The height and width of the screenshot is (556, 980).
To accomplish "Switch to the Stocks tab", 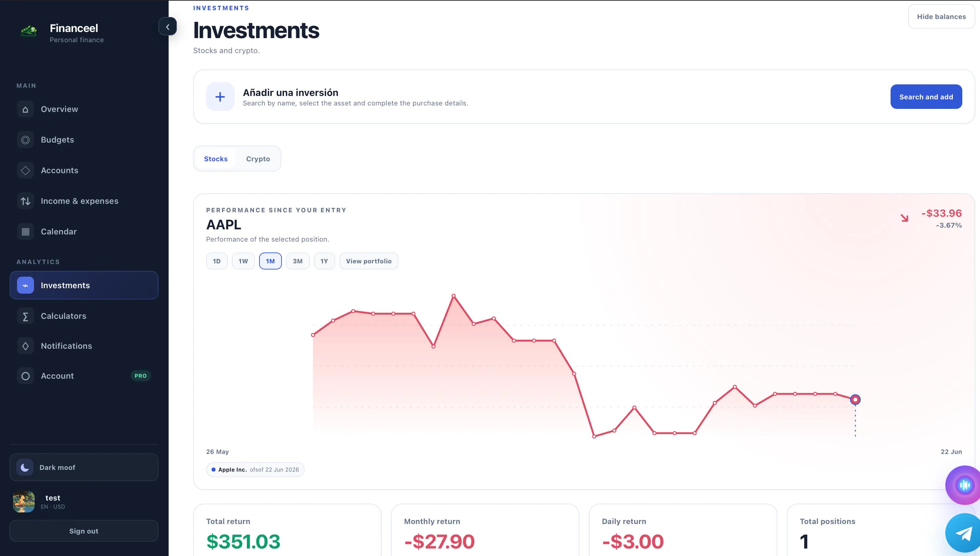I will coord(216,159).
